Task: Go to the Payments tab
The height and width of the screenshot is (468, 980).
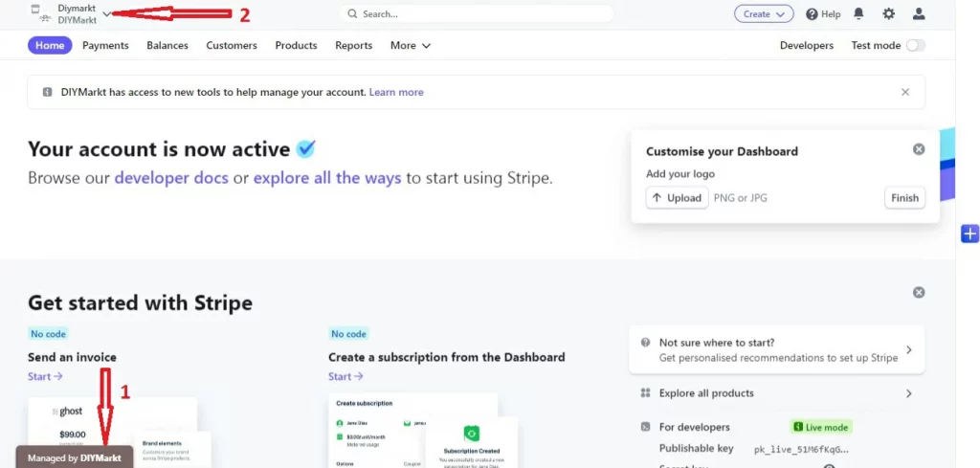Action: 105,45
